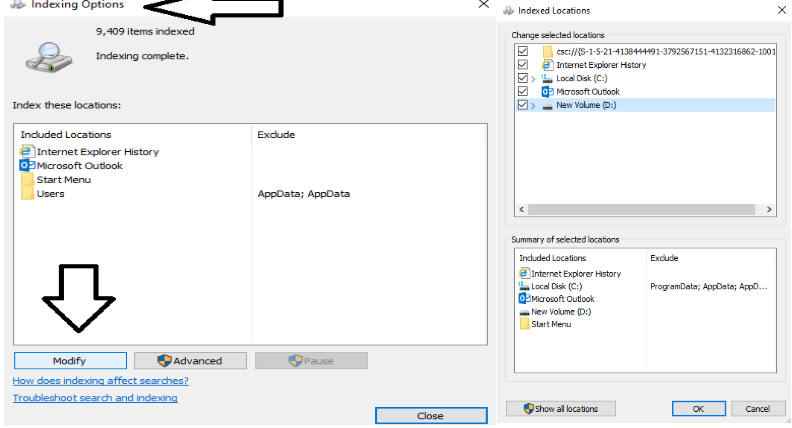This screenshot has height=428, width=792.
Task: Click Microsoft Outlook icon in the summary list
Action: tap(524, 299)
